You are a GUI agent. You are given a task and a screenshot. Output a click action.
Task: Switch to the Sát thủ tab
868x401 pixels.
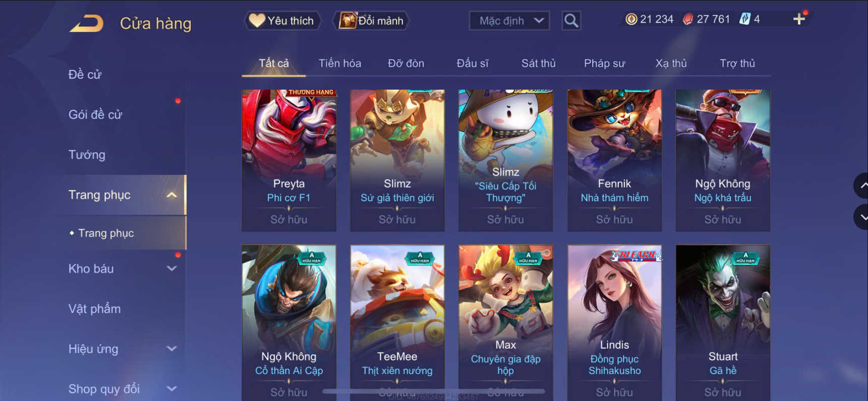[538, 63]
